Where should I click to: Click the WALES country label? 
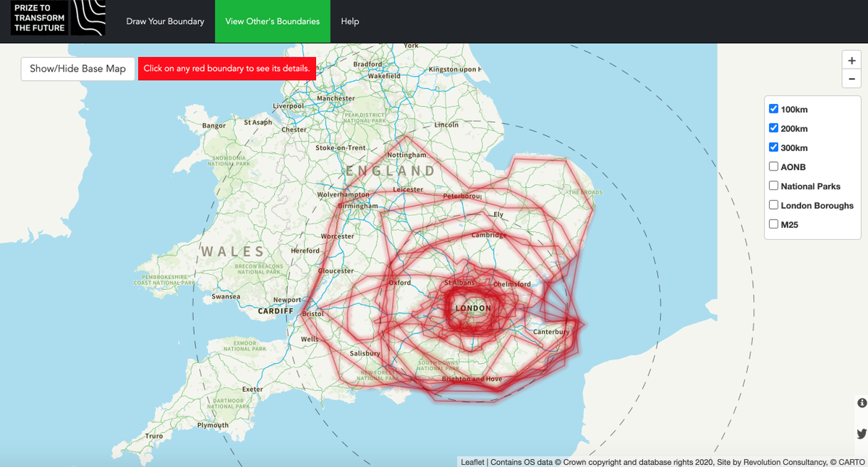233,252
